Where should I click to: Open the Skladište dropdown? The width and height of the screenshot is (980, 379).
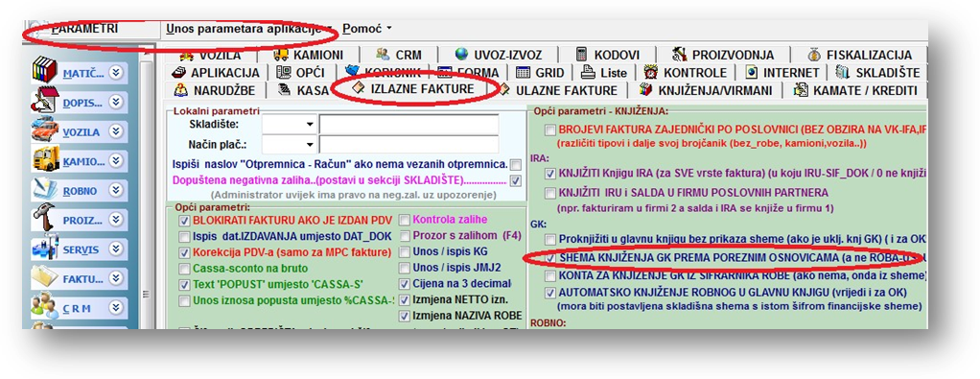(x=310, y=125)
